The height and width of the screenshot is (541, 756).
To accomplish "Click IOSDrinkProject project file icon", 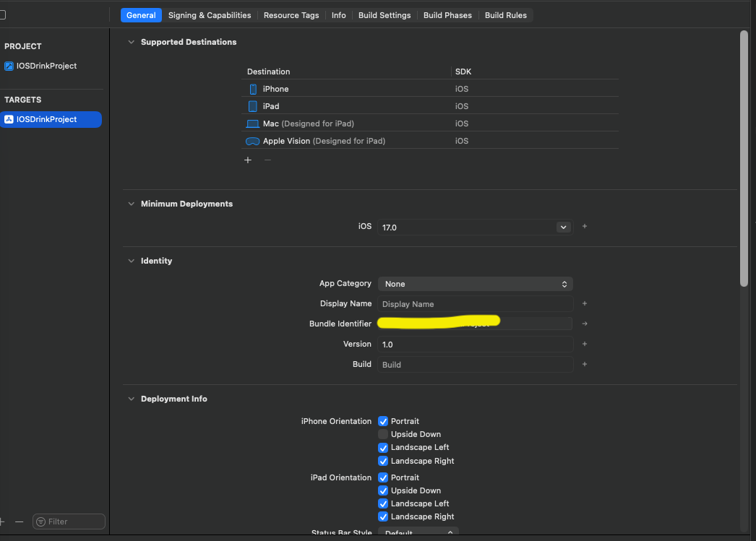I will [x=9, y=66].
